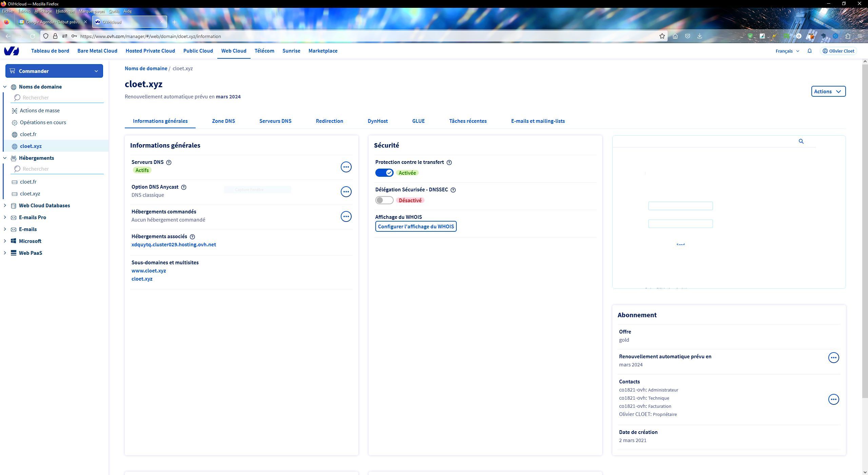Image resolution: width=868 pixels, height=475 pixels.
Task: Disable Protection contre le transfert toggle
Action: [x=384, y=173]
